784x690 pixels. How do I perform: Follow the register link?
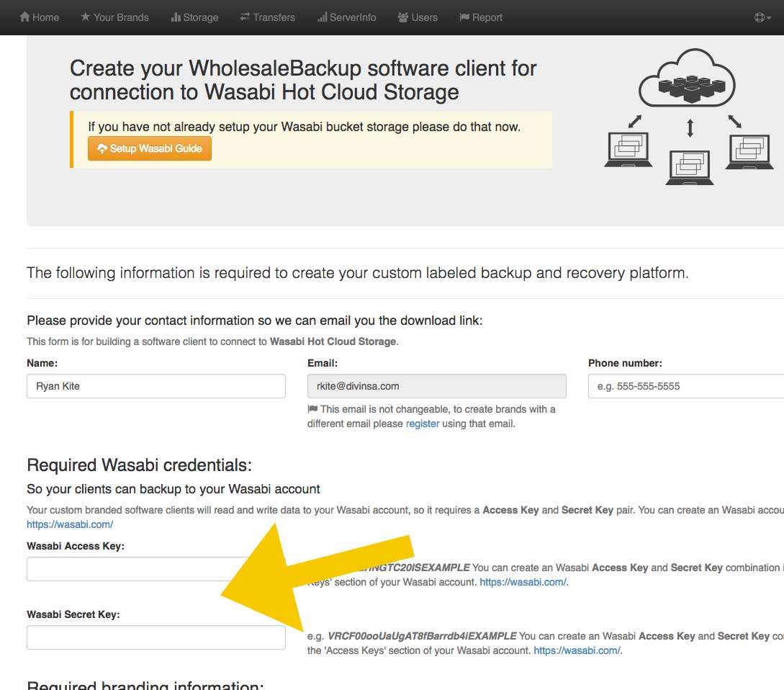click(423, 424)
